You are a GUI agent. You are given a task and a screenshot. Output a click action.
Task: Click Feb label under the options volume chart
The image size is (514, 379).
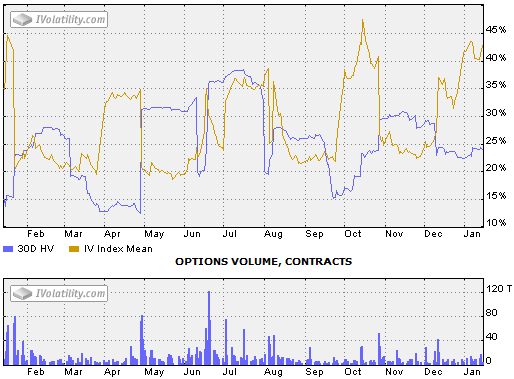click(x=36, y=372)
